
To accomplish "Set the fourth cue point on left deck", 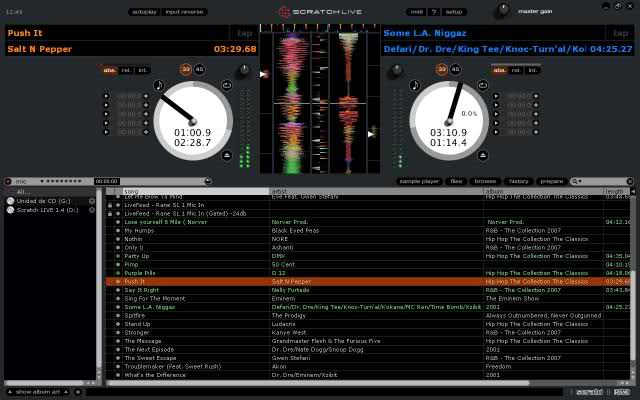I will (x=146, y=123).
